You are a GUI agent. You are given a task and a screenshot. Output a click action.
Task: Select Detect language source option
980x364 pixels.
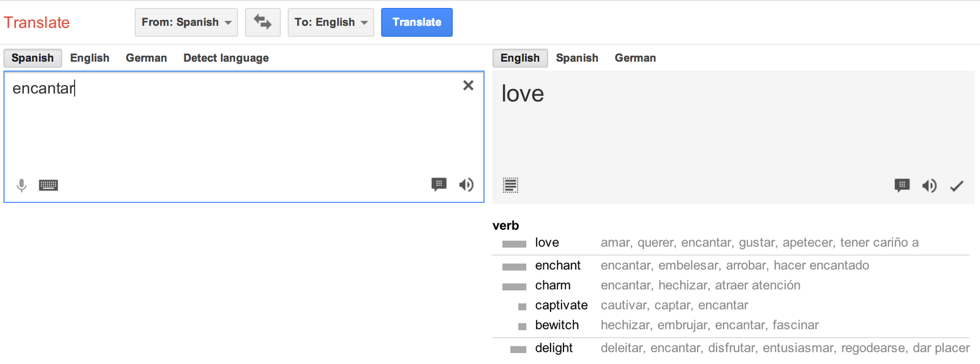226,58
